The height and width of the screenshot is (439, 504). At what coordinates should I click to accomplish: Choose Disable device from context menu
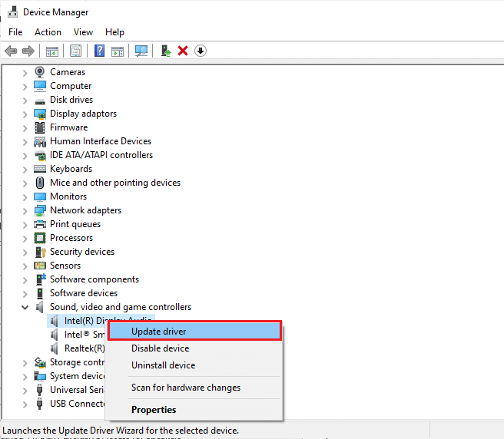tap(195, 348)
